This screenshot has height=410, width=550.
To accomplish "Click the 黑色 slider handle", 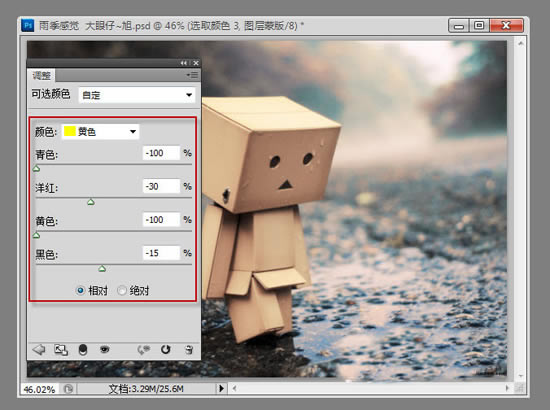I will [102, 269].
